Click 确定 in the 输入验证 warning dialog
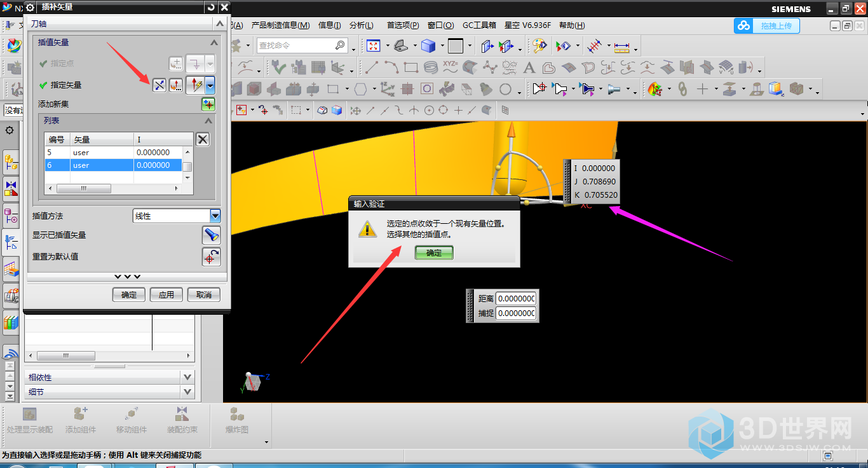This screenshot has height=468, width=868. click(434, 253)
